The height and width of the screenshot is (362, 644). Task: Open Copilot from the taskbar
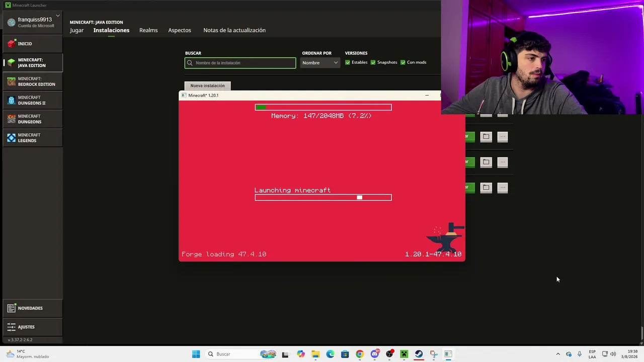coord(301,354)
